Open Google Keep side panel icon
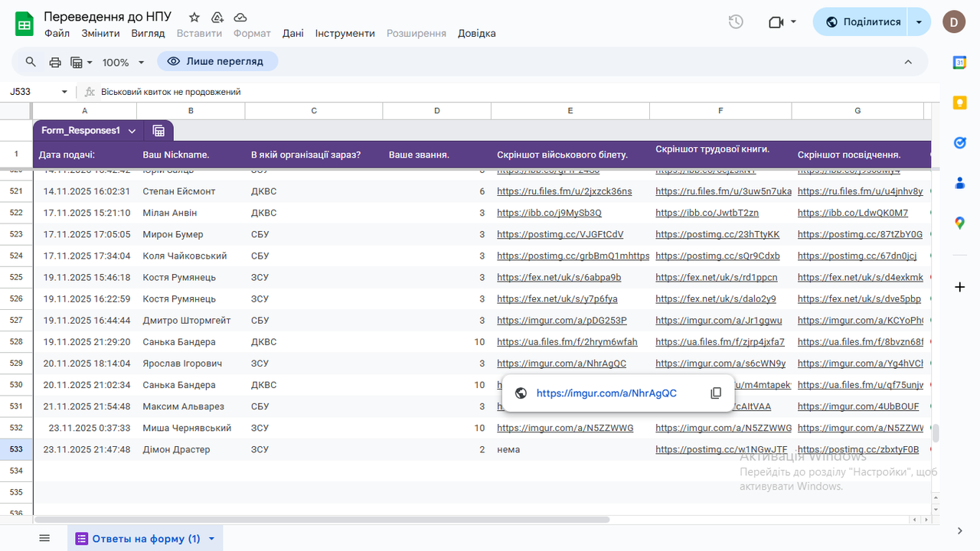980x551 pixels. tap(959, 103)
